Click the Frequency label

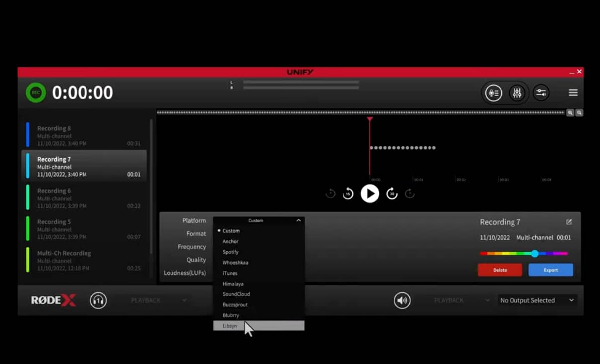click(x=192, y=247)
